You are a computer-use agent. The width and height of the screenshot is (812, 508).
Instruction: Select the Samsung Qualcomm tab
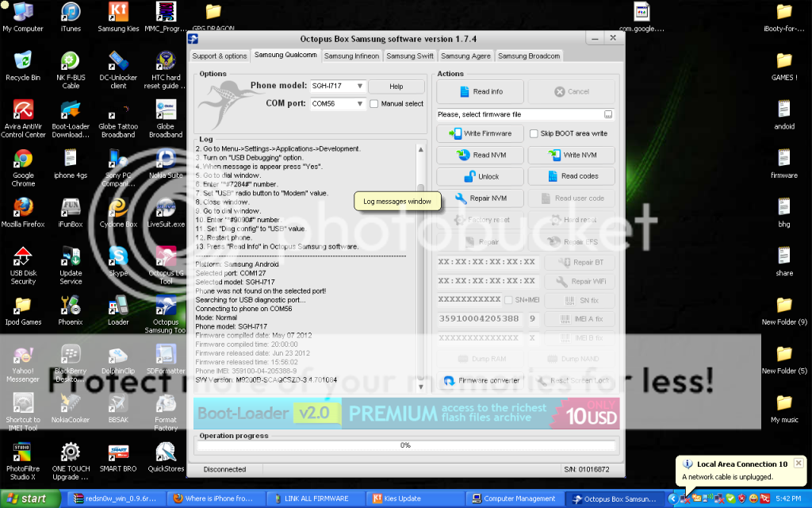pos(285,55)
